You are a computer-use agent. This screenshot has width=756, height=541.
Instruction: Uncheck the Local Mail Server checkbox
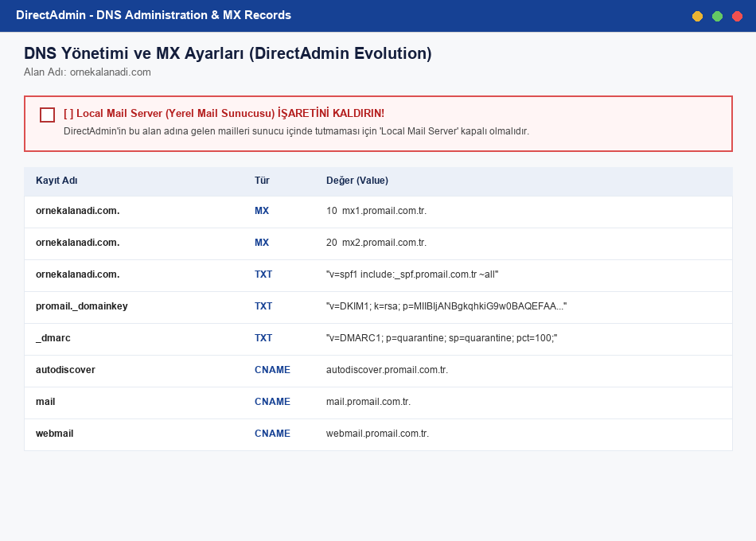[47, 115]
